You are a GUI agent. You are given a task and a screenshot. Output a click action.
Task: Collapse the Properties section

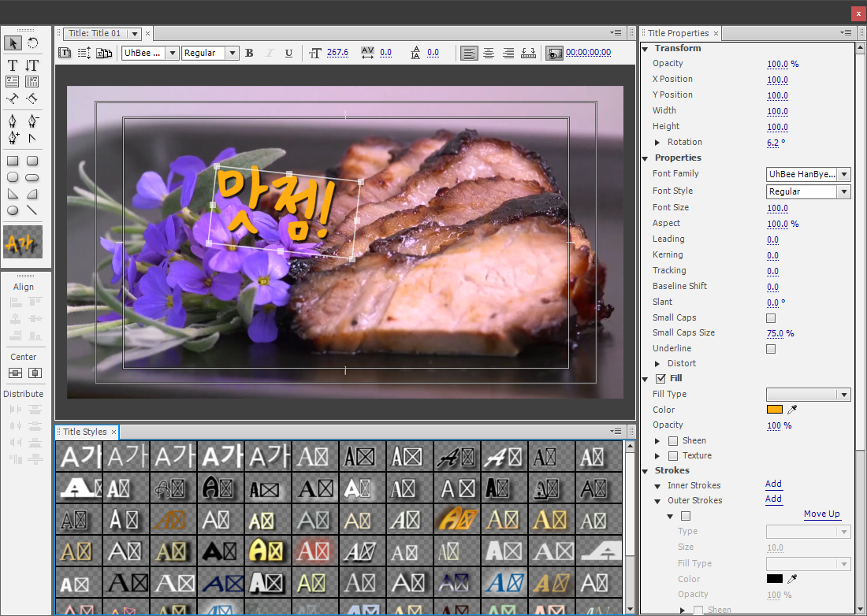tap(645, 158)
